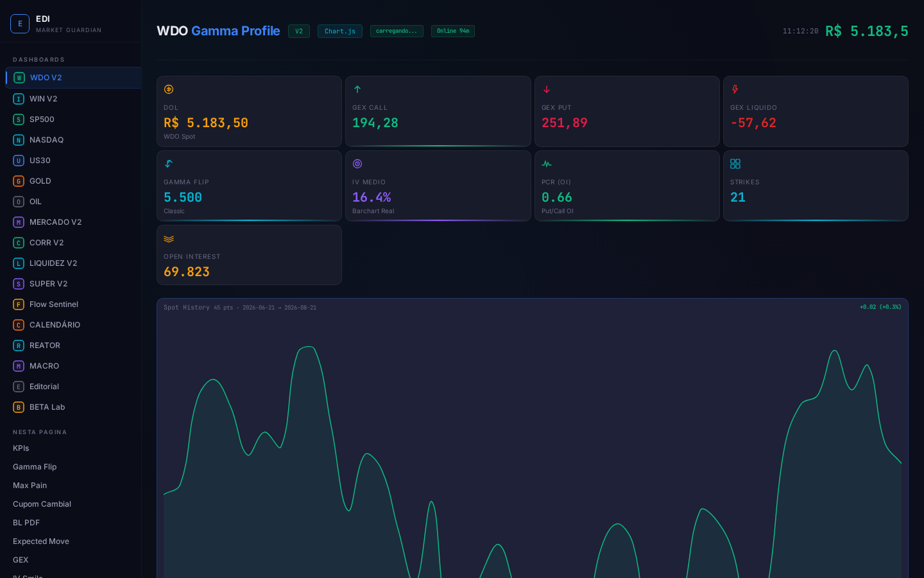
Task: Click the IV MEDIO value 16.4%
Action: click(372, 197)
